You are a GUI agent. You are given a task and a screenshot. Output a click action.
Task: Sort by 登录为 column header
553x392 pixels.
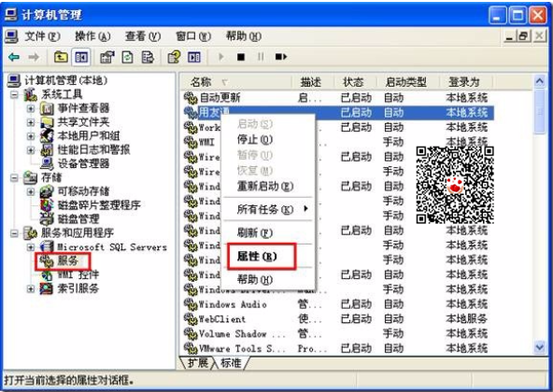click(x=465, y=82)
